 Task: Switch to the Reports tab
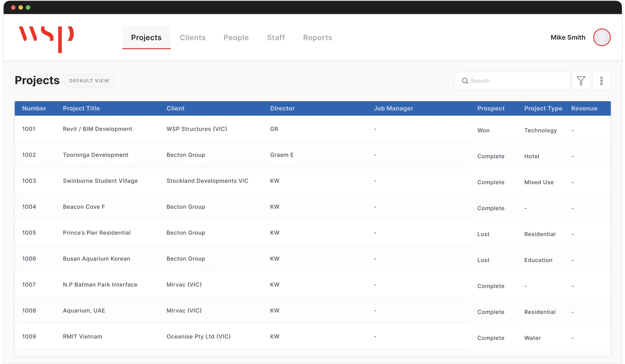coord(317,37)
